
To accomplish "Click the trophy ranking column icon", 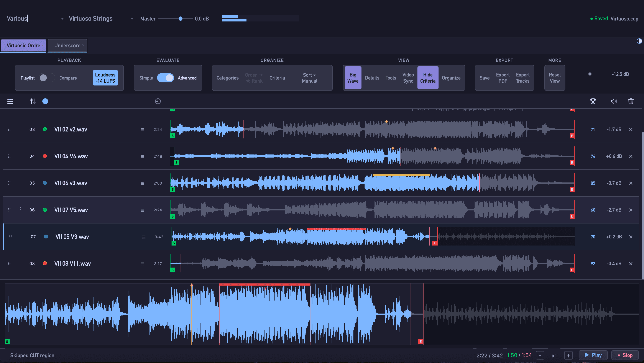I will pos(593,101).
